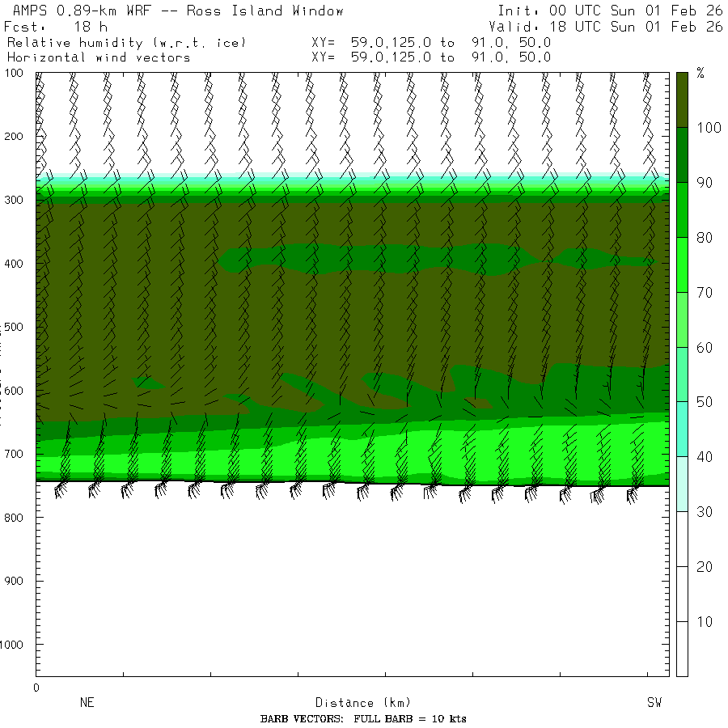Click the 'Horizontal wind vectors' label

[x=99, y=57]
